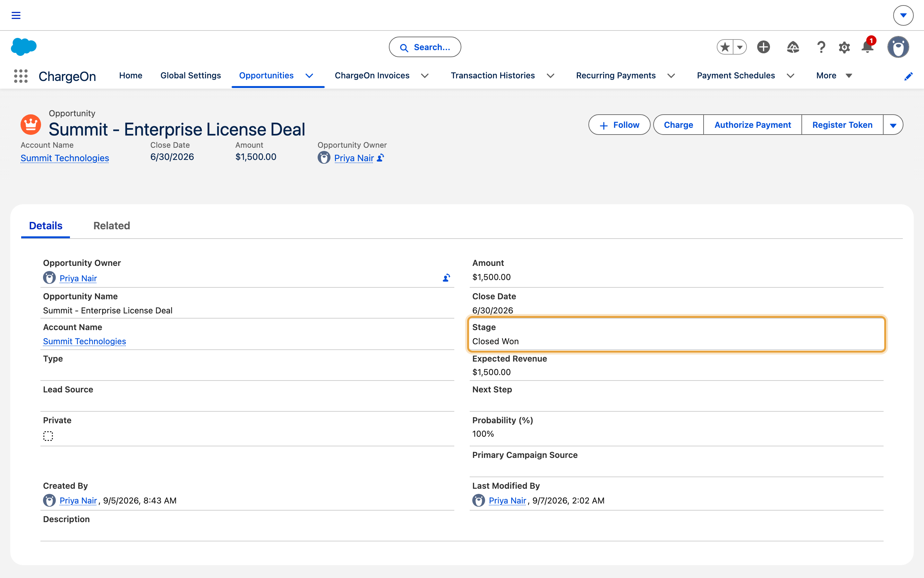Click the Follow button
Image resolution: width=924 pixels, height=578 pixels.
pos(619,125)
